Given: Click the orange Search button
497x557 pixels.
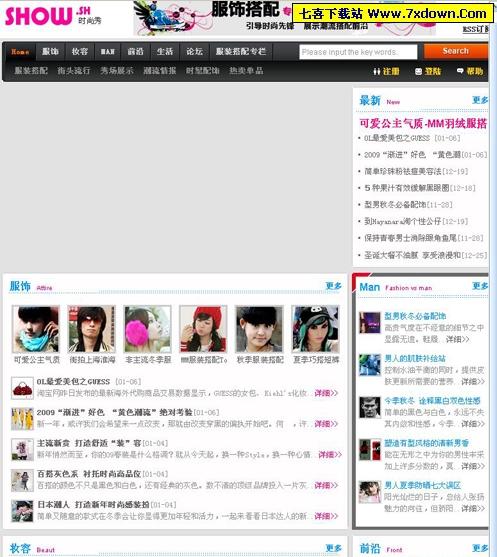Looking at the screenshot, I should pyautogui.click(x=455, y=51).
